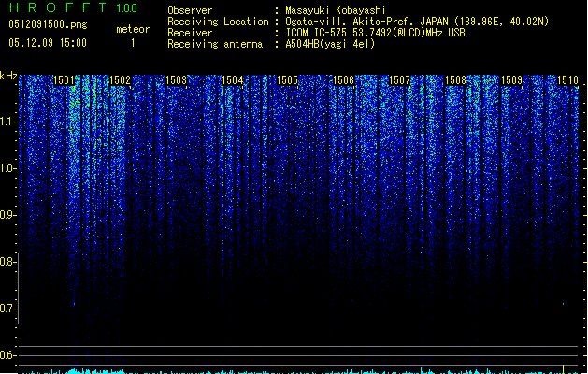The image size is (588, 374).
Task: Click the 'Receiving antenna' field label
Action: click(215, 44)
